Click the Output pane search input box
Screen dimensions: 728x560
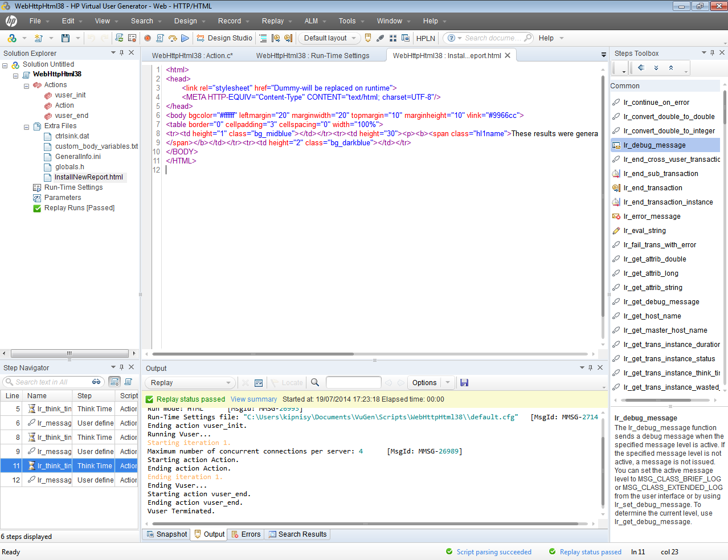tap(353, 382)
